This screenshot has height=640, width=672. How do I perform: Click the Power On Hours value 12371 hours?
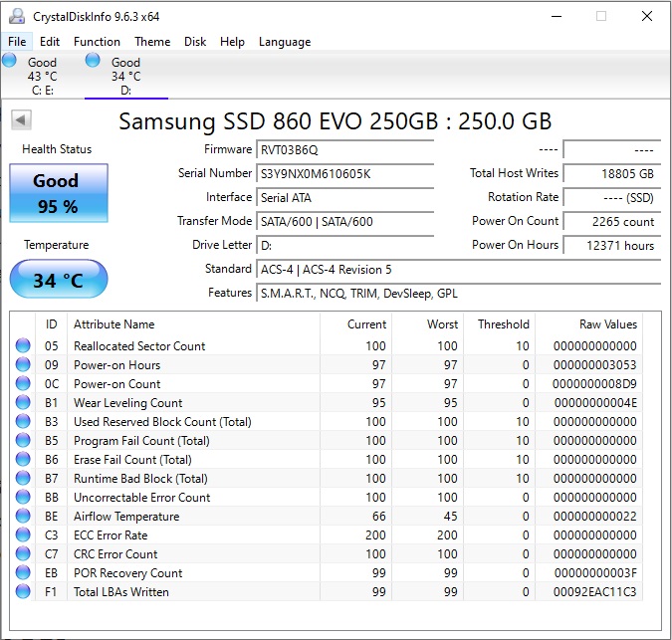click(x=612, y=246)
